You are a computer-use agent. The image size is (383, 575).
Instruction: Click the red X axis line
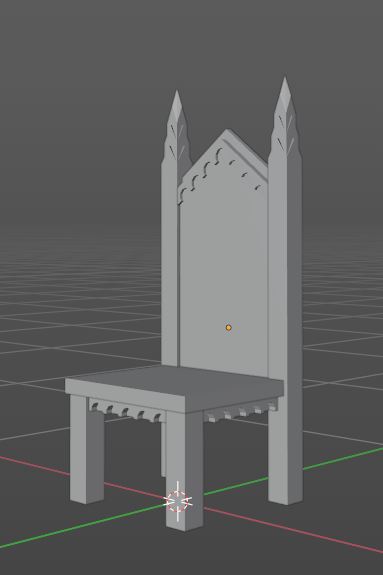pyautogui.click(x=293, y=531)
